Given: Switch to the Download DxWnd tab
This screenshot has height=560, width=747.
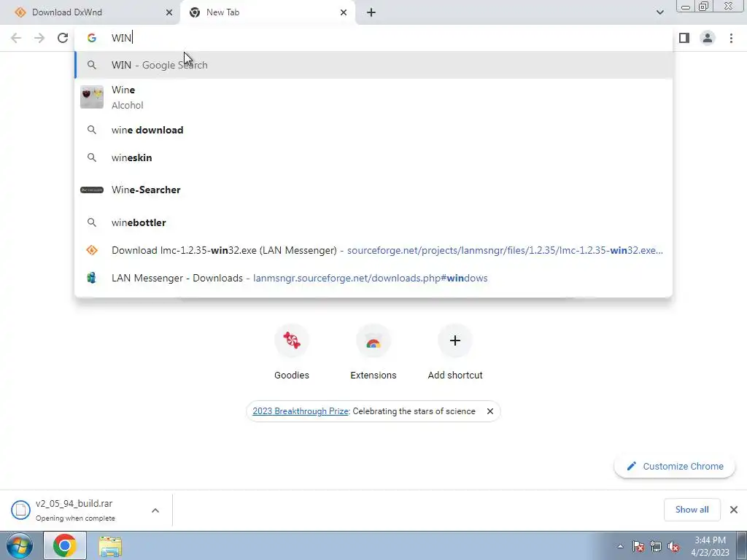Looking at the screenshot, I should click(x=90, y=12).
